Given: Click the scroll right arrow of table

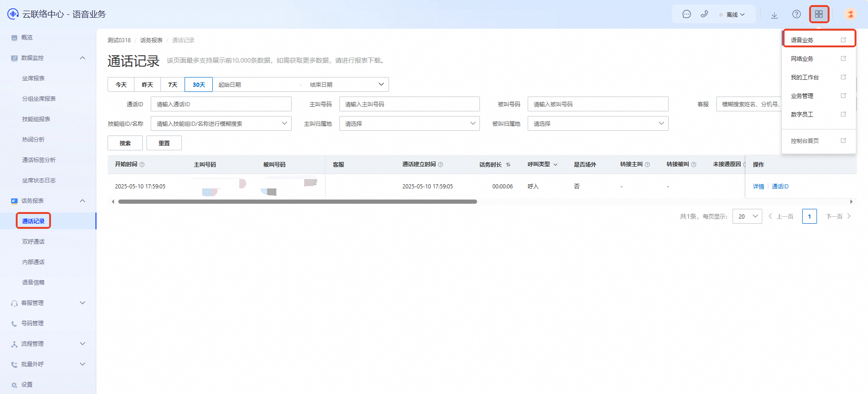Looking at the screenshot, I should tap(851, 202).
